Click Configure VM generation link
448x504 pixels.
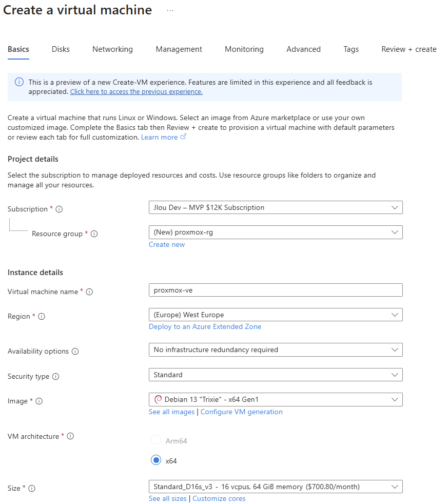click(242, 412)
